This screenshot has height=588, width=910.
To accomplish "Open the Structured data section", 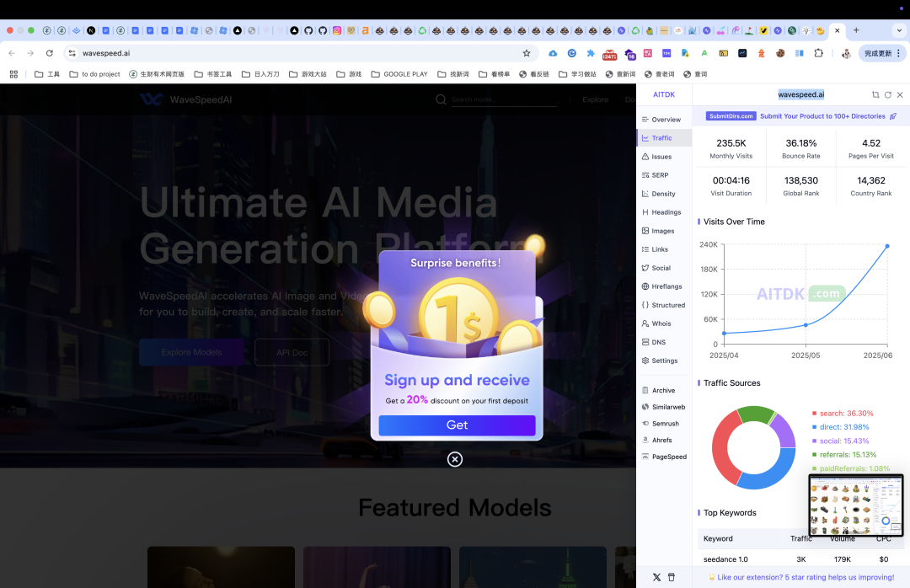I will pyautogui.click(x=664, y=305).
